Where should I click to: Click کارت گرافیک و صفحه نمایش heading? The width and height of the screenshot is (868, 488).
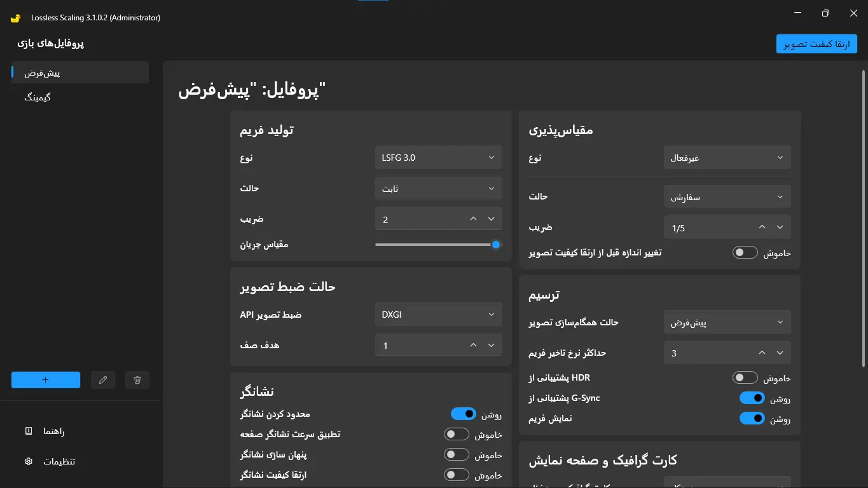[603, 460]
